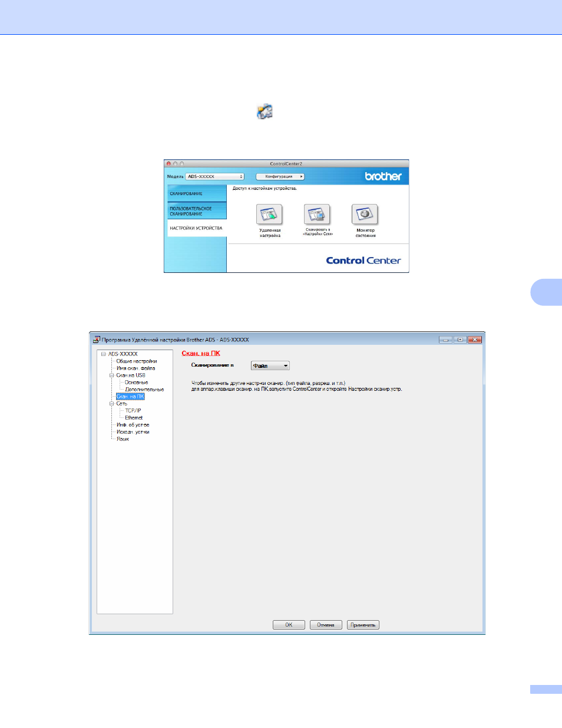Select Язык tree item

click(x=123, y=439)
